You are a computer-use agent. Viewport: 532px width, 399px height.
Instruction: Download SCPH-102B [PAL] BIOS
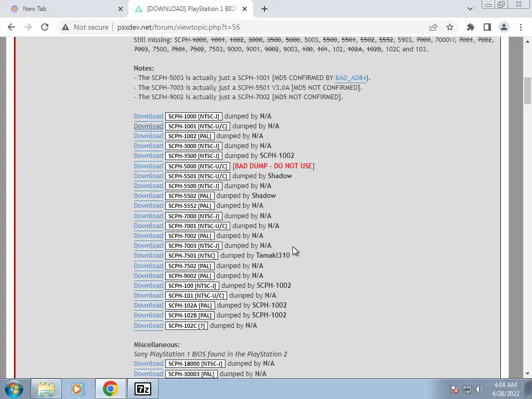148,315
